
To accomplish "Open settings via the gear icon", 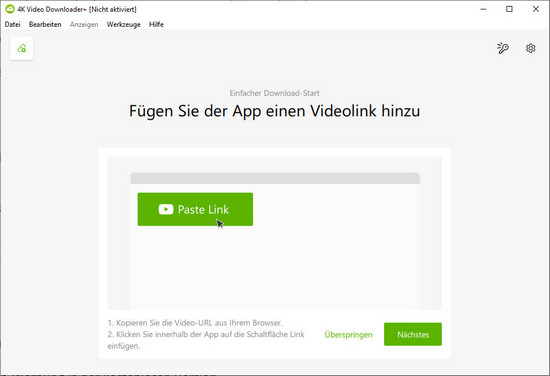I will (530, 48).
